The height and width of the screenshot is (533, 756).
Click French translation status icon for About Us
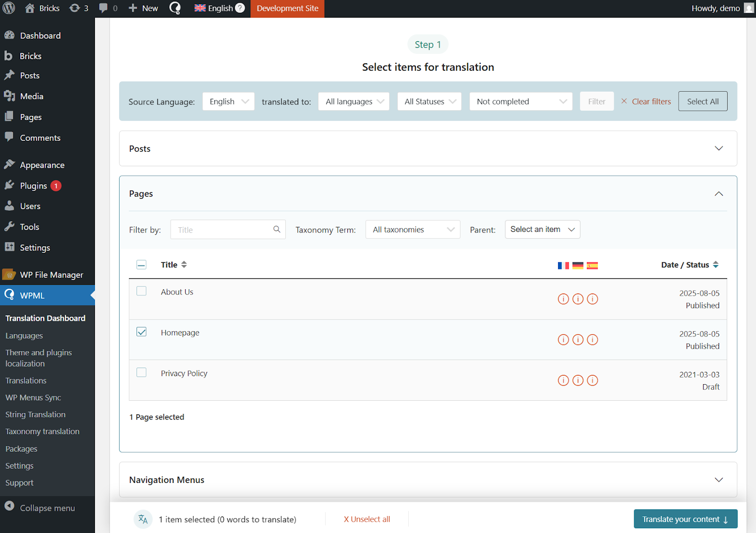563,299
